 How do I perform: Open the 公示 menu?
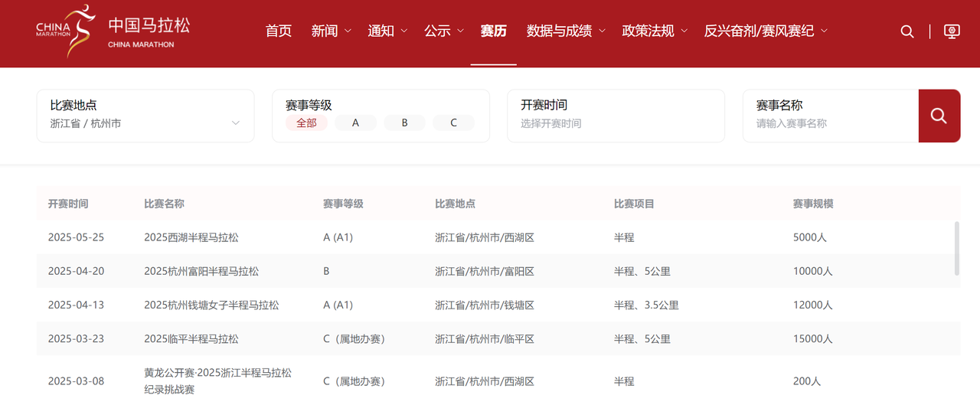click(438, 31)
